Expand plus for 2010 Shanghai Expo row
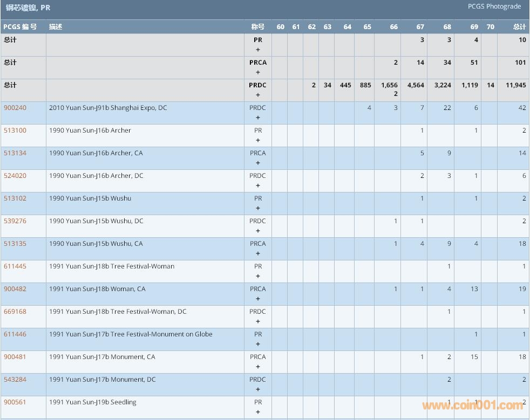Screen dimensions: 530x420 pos(258,118)
